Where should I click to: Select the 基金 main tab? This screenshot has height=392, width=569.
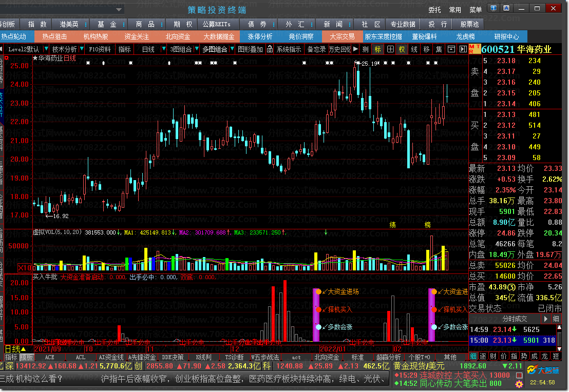[x=107, y=24]
